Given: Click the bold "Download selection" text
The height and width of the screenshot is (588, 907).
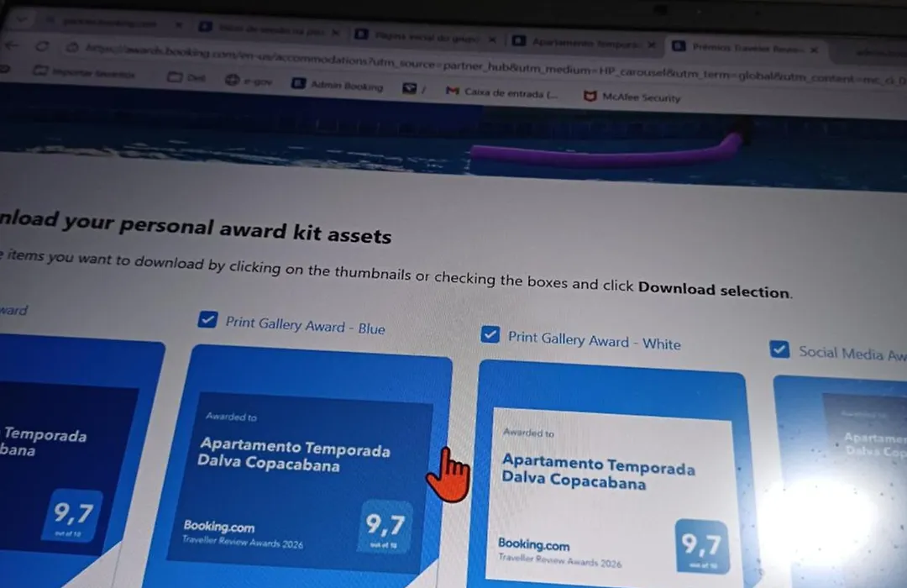Looking at the screenshot, I should click(x=714, y=290).
